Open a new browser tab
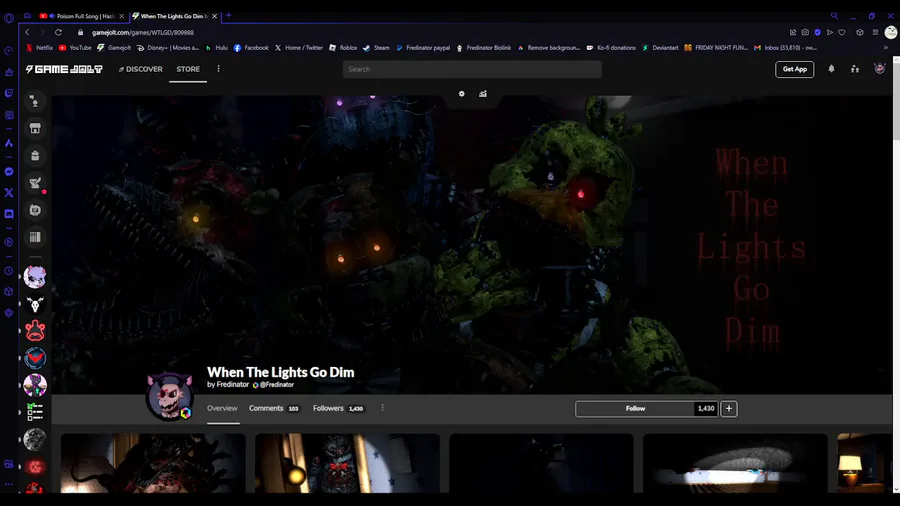This screenshot has height=506, width=900. (x=228, y=15)
